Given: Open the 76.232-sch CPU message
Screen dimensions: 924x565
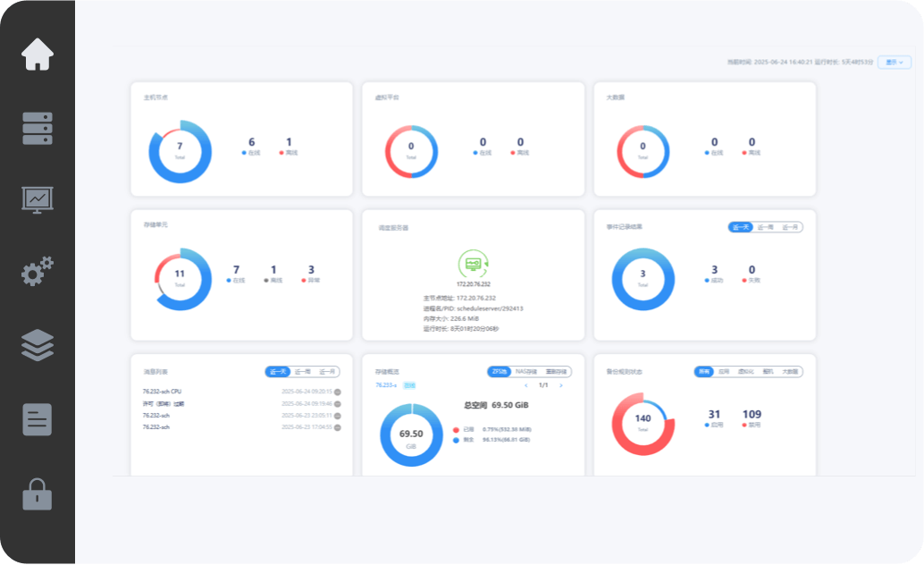Looking at the screenshot, I should (162, 392).
